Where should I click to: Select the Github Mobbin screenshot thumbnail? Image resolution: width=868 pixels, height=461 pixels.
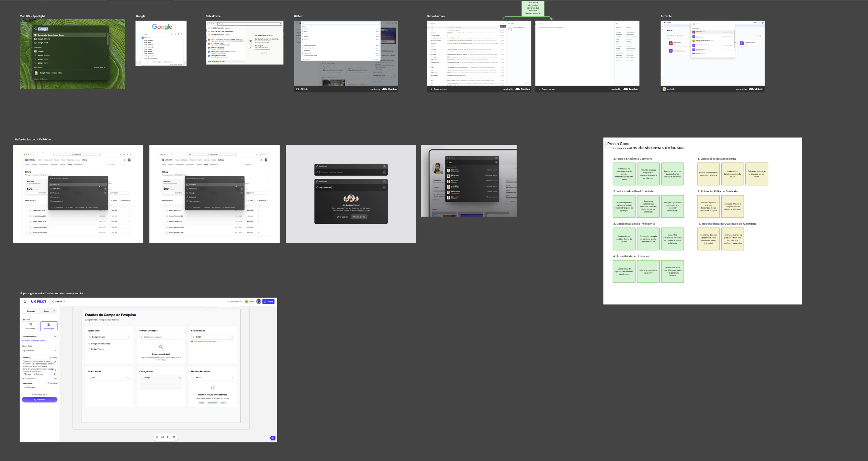coord(346,56)
